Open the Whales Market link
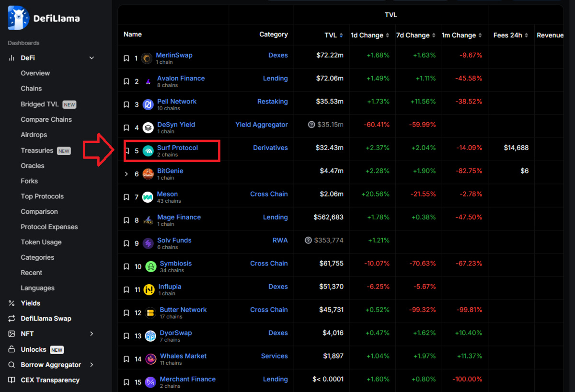Image resolution: width=575 pixels, height=392 pixels. (x=183, y=356)
